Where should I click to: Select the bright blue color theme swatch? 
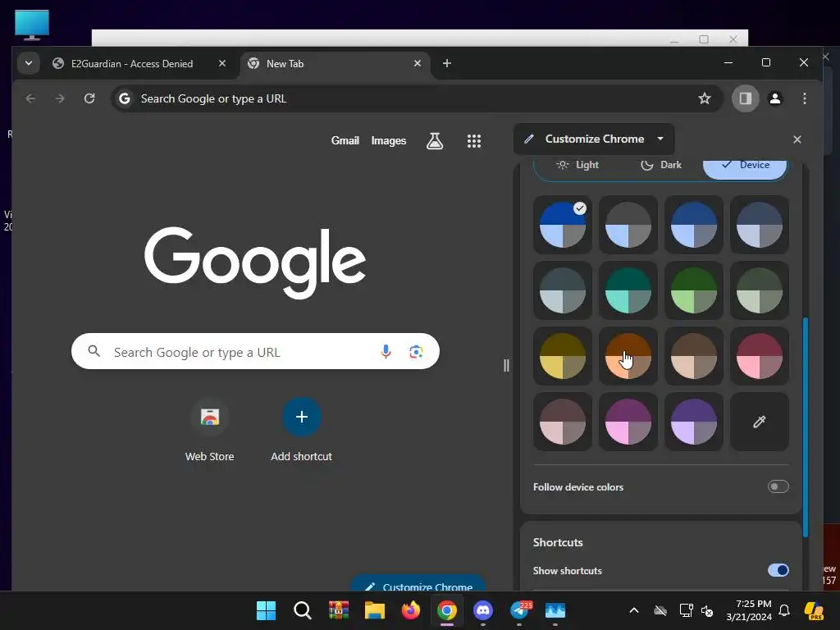[x=563, y=225]
